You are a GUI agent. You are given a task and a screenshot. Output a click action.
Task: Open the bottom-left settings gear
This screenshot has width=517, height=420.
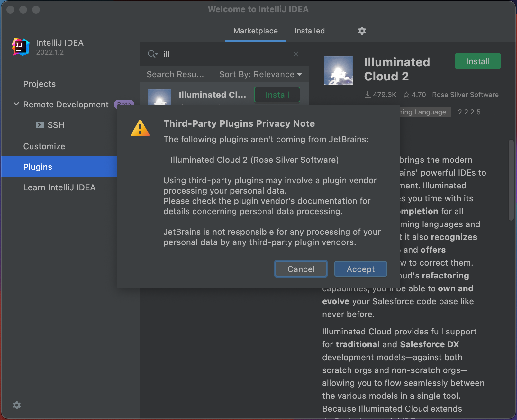pos(17,405)
